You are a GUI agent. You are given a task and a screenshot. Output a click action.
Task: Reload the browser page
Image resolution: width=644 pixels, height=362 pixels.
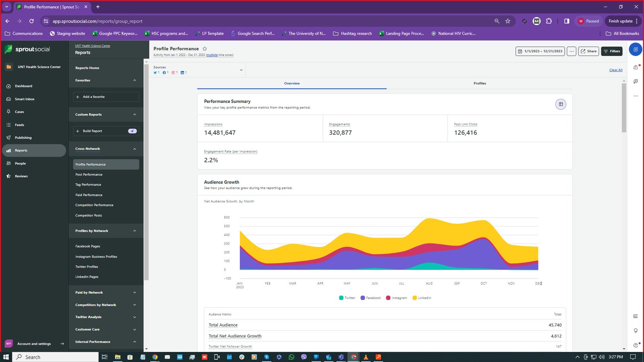coord(31,21)
